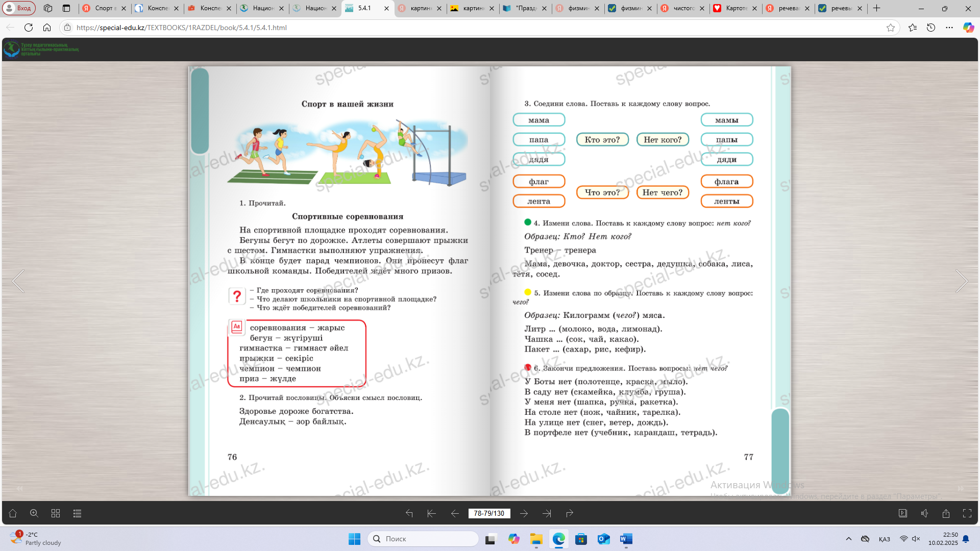Click the browser Back arrow

click(x=10, y=28)
